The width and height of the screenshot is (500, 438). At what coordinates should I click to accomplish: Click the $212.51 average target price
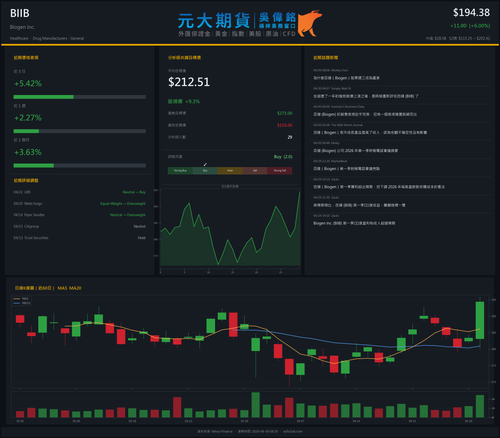(189, 82)
